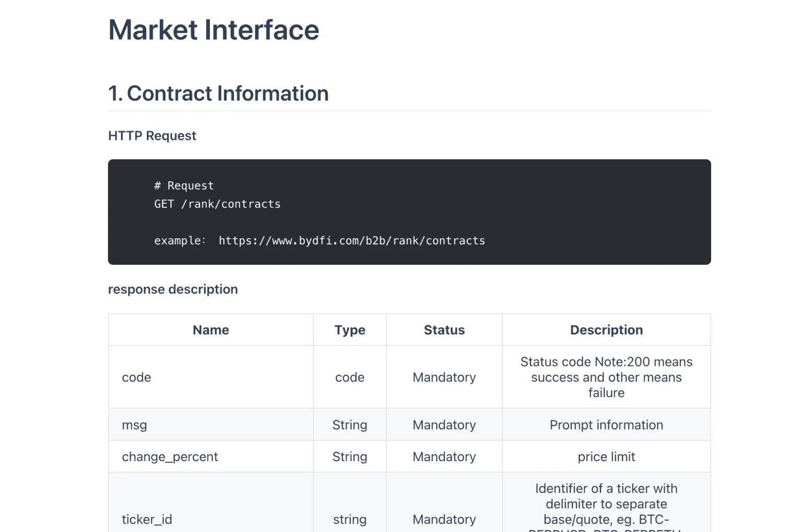The height and width of the screenshot is (532, 802).
Task: Click the Type column header
Action: pos(349,330)
